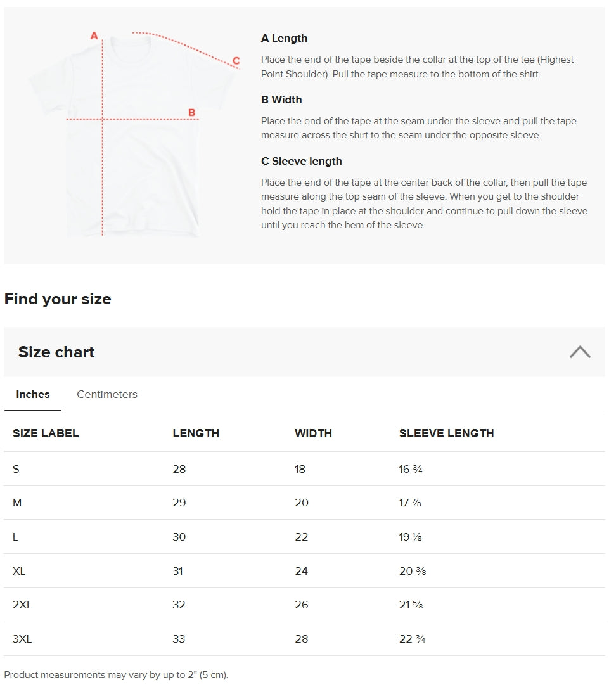Select the XL size row label
This screenshot has width=616, height=687.
(x=19, y=571)
